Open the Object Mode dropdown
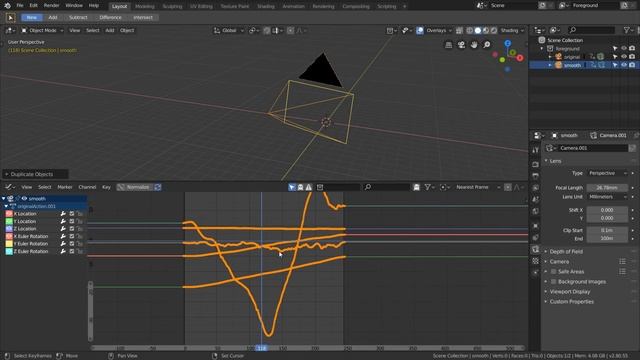Image resolution: width=640 pixels, height=360 pixels. coord(42,31)
